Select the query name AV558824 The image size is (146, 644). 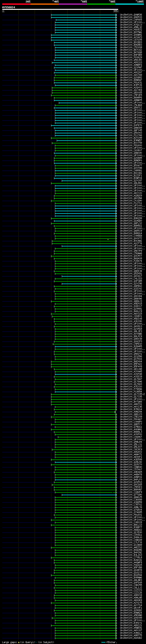8,7
